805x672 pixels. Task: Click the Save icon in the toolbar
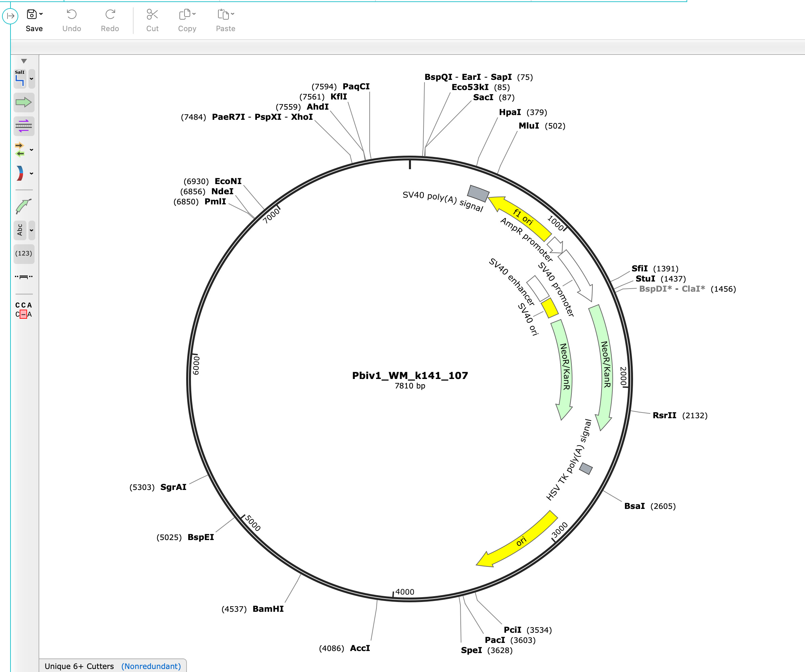coord(31,15)
